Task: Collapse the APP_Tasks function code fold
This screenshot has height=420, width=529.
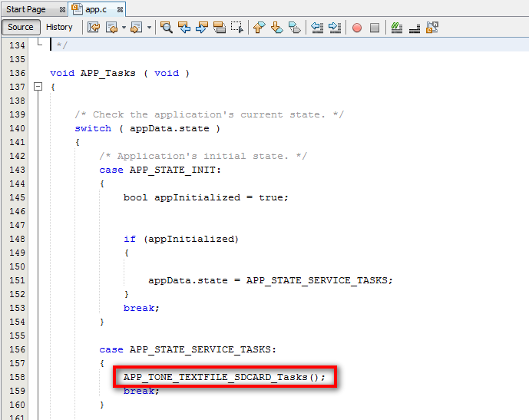Action: coord(38,87)
